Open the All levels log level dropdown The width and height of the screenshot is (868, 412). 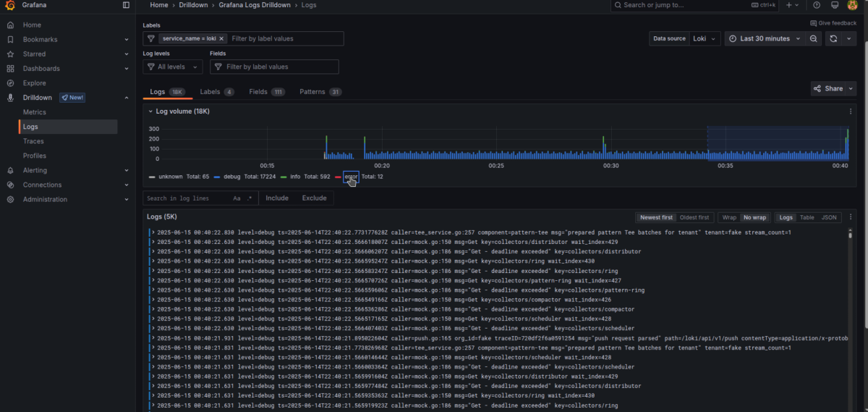point(172,67)
